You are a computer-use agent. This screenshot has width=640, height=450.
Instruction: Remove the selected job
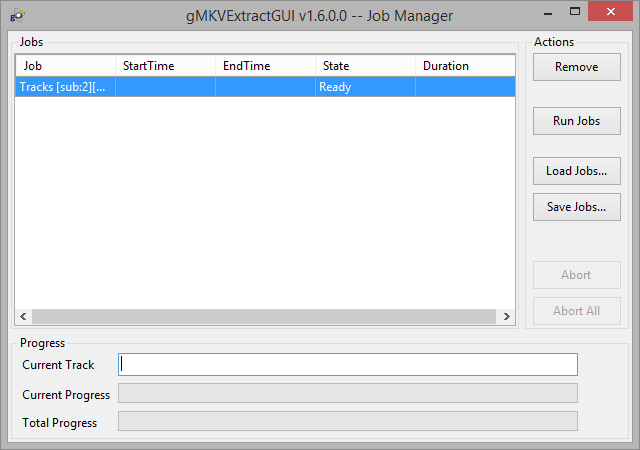coord(577,67)
